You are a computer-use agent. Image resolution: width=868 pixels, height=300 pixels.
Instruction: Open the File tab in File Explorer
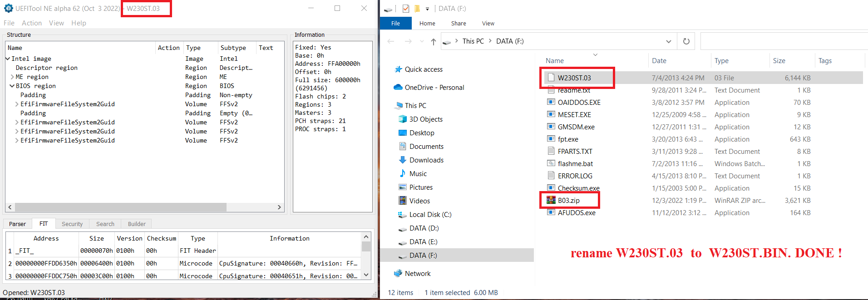click(x=395, y=23)
